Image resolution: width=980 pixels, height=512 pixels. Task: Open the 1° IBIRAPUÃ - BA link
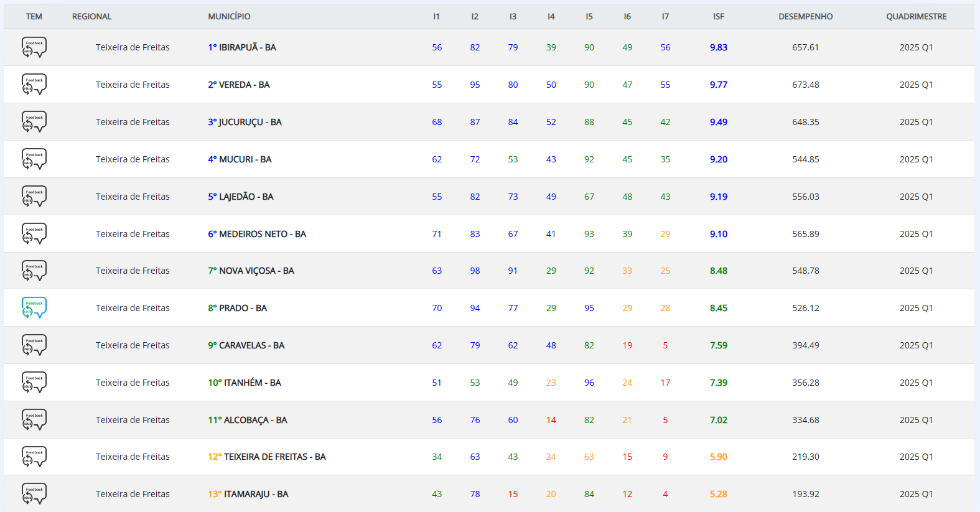[242, 47]
